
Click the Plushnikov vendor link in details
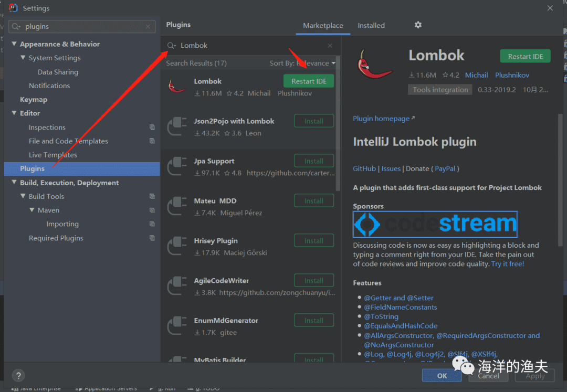coord(512,75)
